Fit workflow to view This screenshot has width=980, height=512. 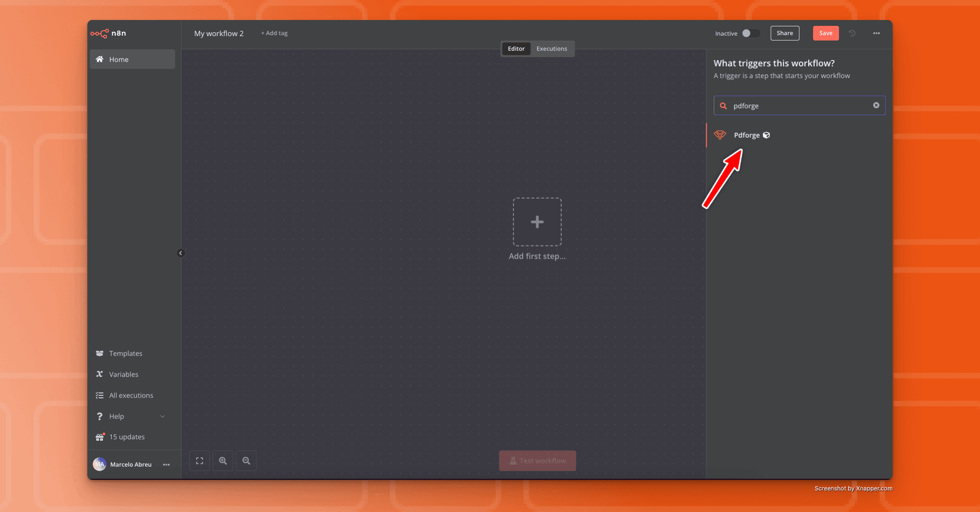(200, 461)
